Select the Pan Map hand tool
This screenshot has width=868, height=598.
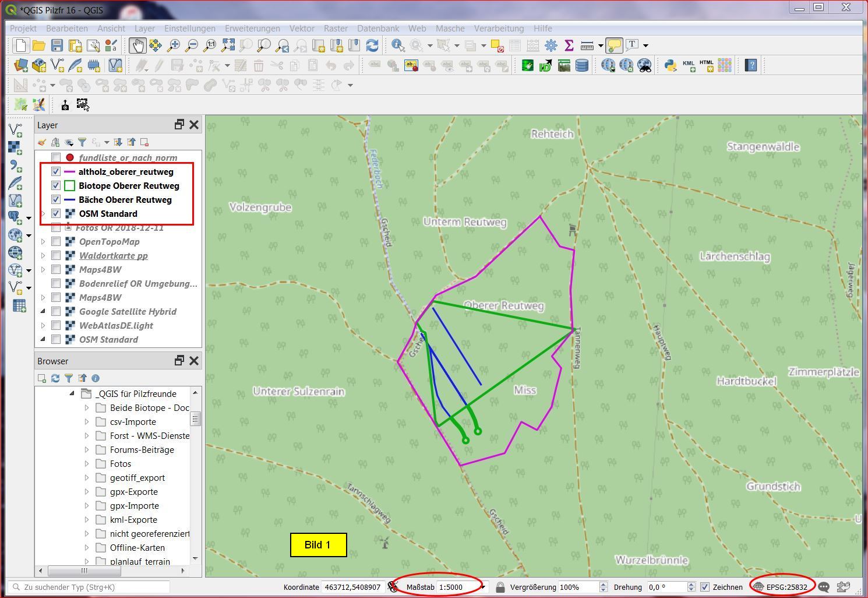[137, 45]
